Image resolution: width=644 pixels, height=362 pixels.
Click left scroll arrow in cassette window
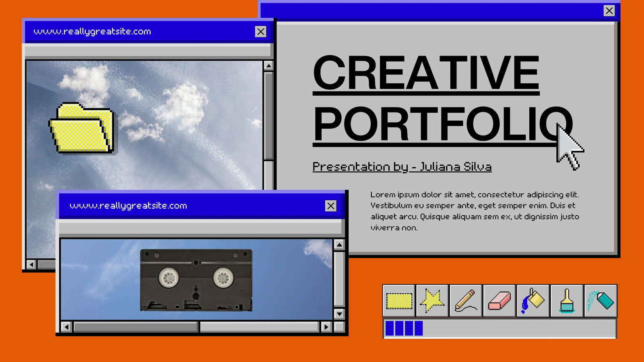tap(66, 327)
